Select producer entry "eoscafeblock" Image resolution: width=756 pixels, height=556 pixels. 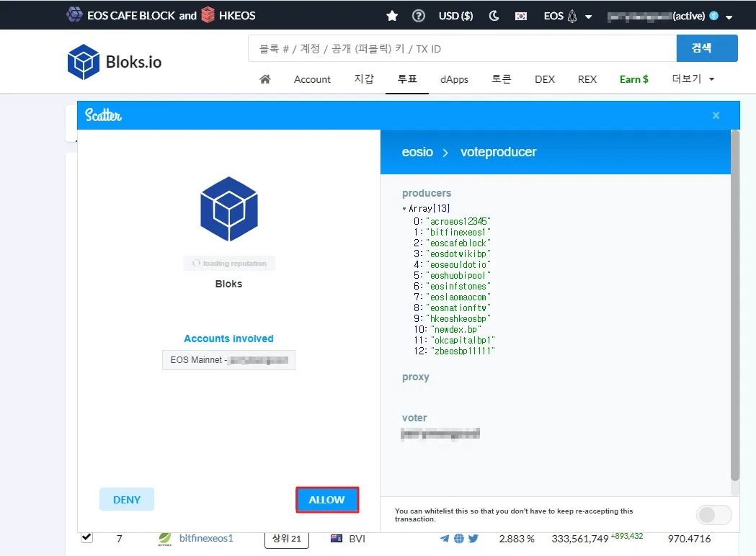pyautogui.click(x=458, y=243)
